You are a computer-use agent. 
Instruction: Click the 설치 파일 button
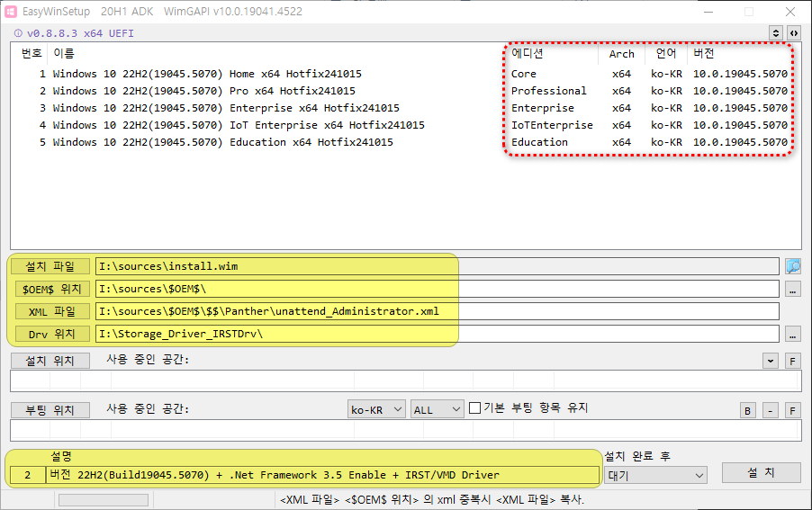[50, 266]
